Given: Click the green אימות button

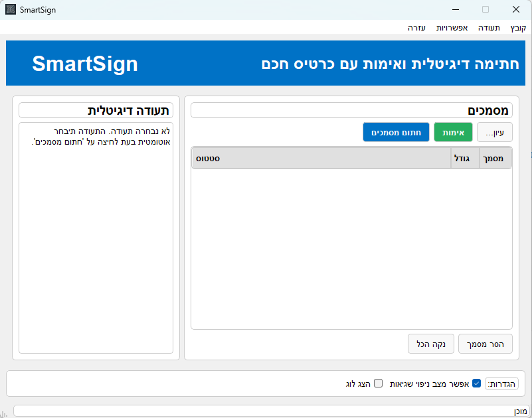Looking at the screenshot, I should tap(453, 132).
